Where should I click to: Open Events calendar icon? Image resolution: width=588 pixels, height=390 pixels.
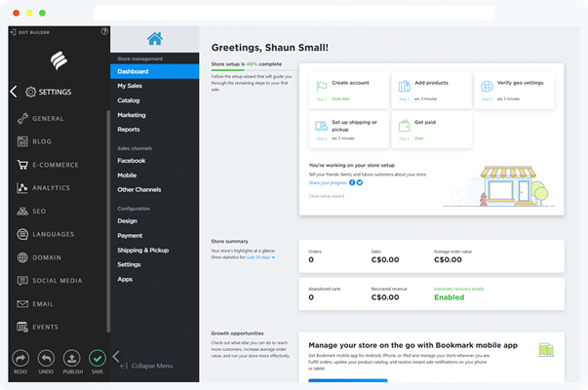22,327
